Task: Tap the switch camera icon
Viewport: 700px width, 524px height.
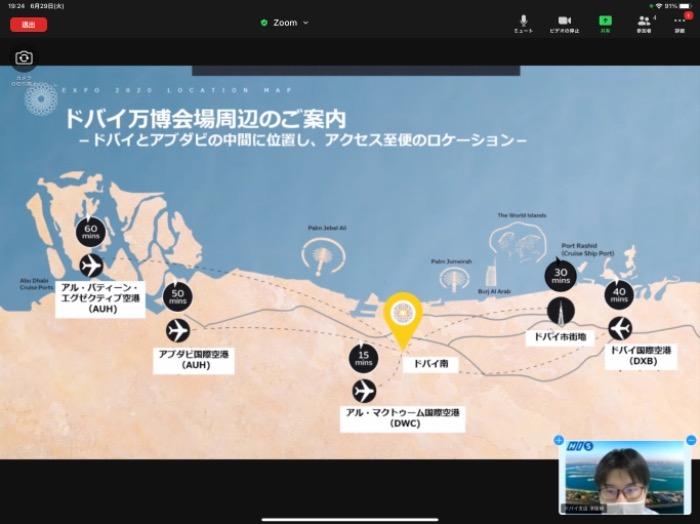Action: click(24, 59)
